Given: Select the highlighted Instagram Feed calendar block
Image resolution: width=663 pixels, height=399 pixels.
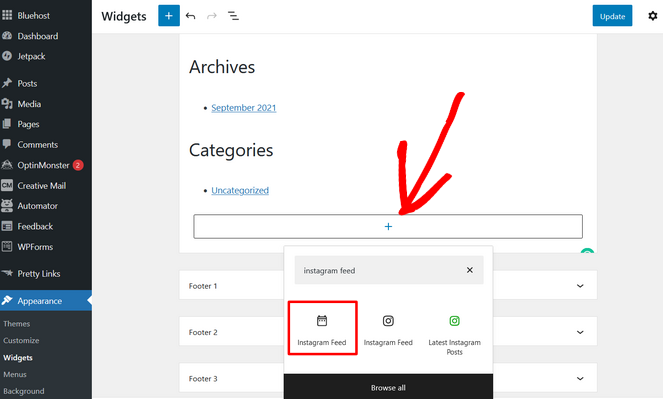Looking at the screenshot, I should click(322, 328).
